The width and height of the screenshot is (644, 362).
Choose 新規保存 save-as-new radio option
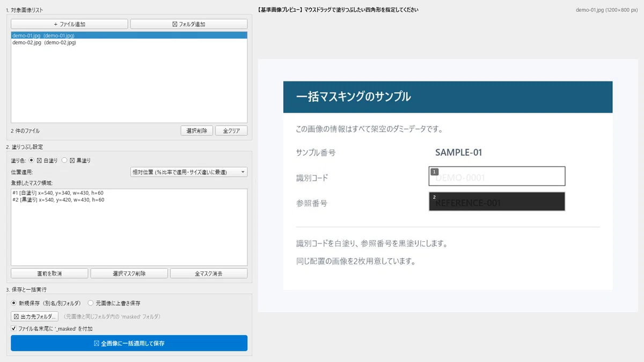(14, 303)
